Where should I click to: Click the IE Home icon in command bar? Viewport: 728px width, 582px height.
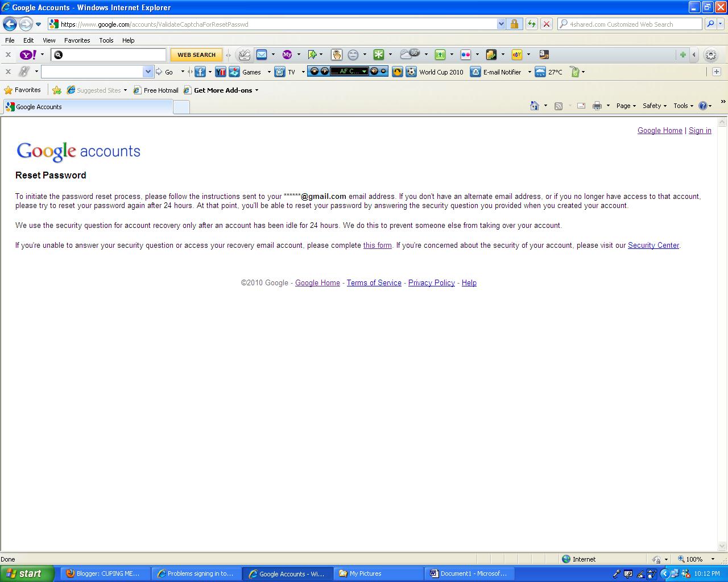tap(534, 106)
